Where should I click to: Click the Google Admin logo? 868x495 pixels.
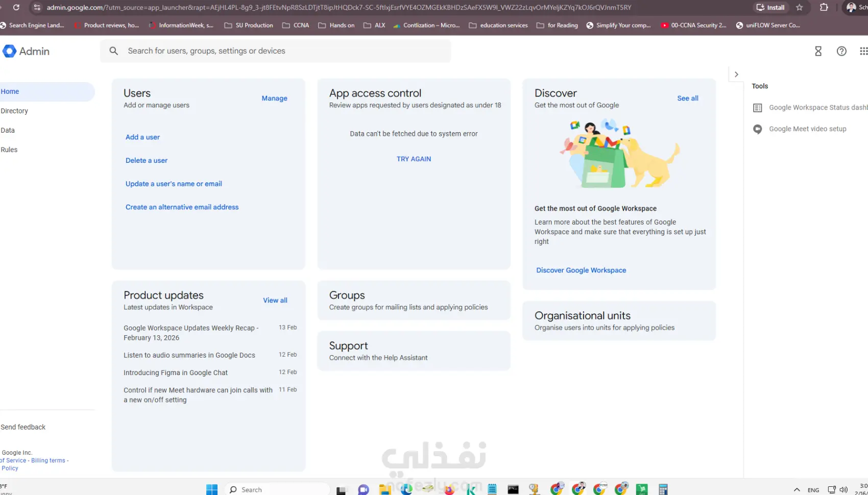(26, 51)
